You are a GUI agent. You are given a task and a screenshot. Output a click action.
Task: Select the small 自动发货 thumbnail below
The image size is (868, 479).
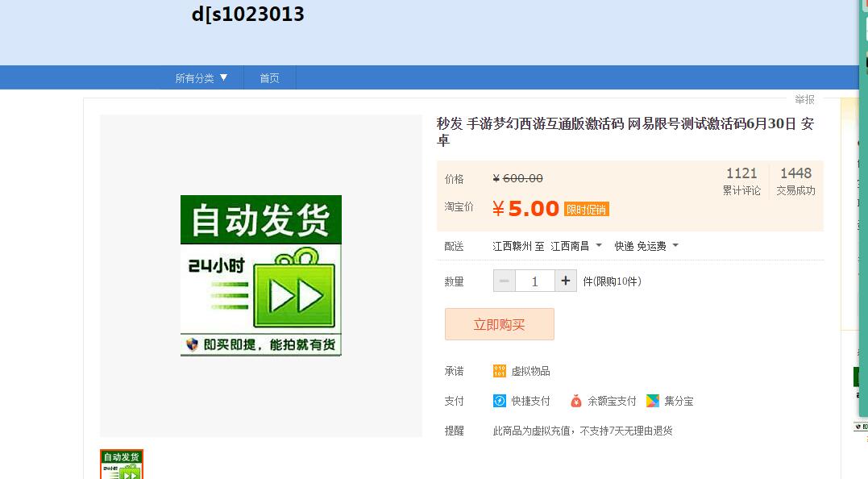point(122,464)
